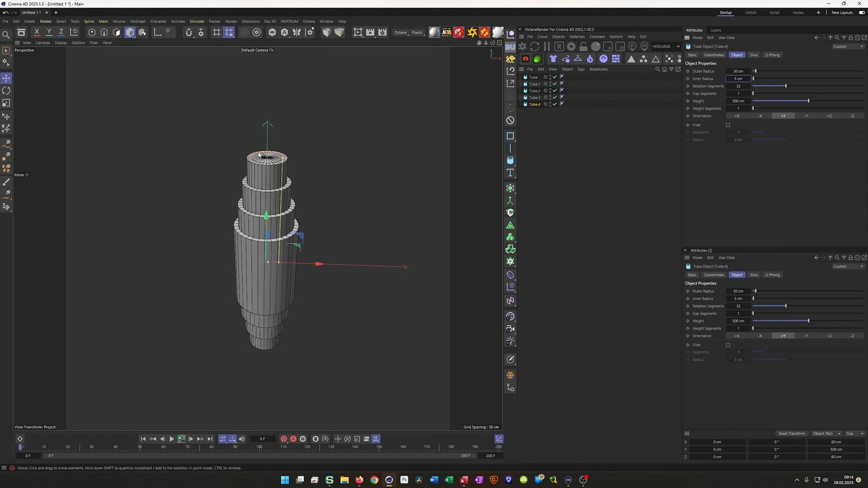Viewport: 868px width, 488px height.
Task: Open Edit Render Settings icon
Action: click(x=382, y=32)
